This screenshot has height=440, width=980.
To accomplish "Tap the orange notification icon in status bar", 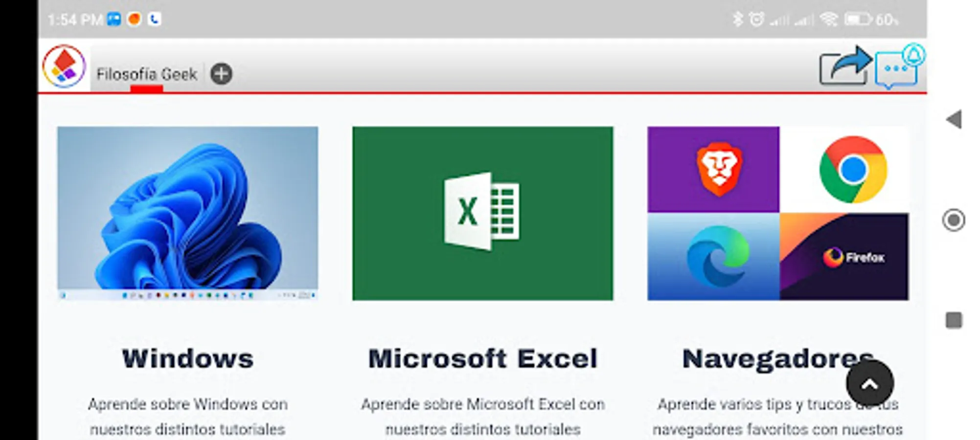I will tap(134, 19).
